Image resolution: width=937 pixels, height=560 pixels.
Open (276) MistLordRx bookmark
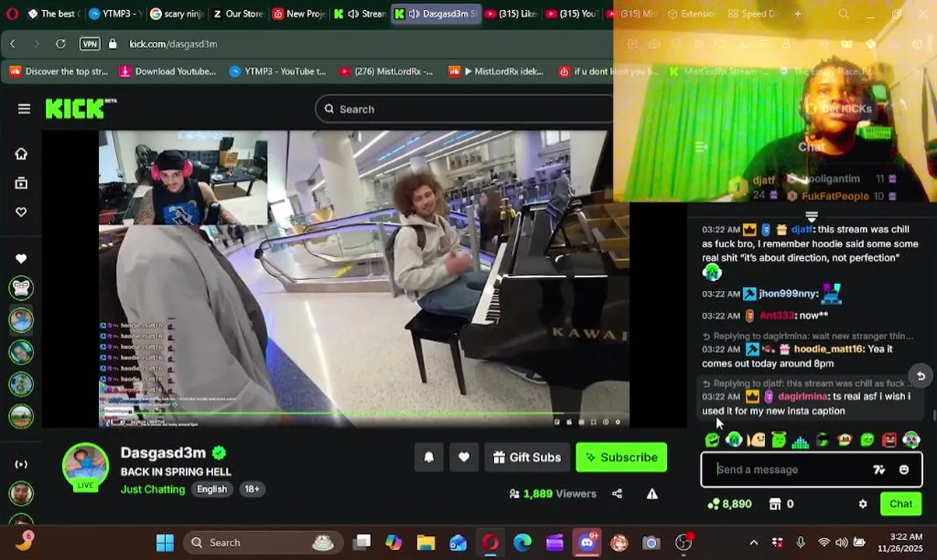coord(387,72)
